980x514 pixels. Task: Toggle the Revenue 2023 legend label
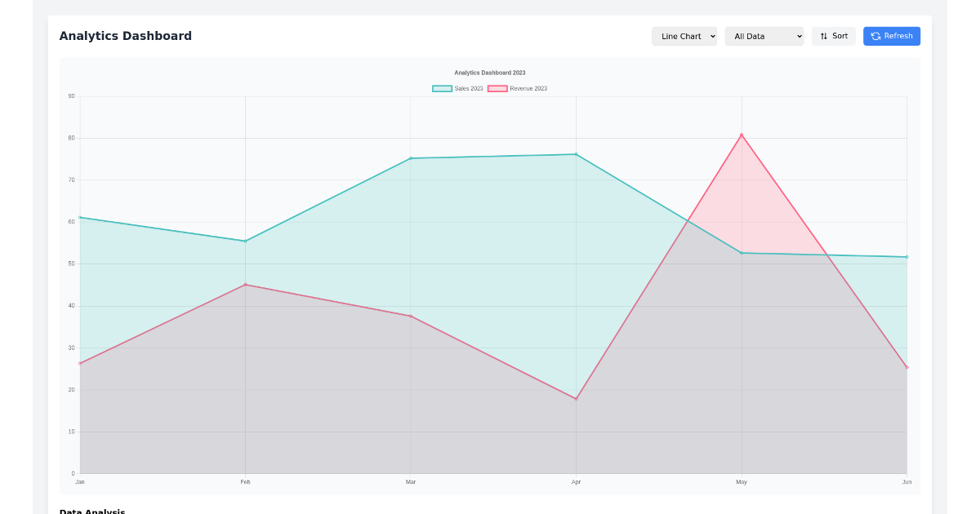point(528,88)
